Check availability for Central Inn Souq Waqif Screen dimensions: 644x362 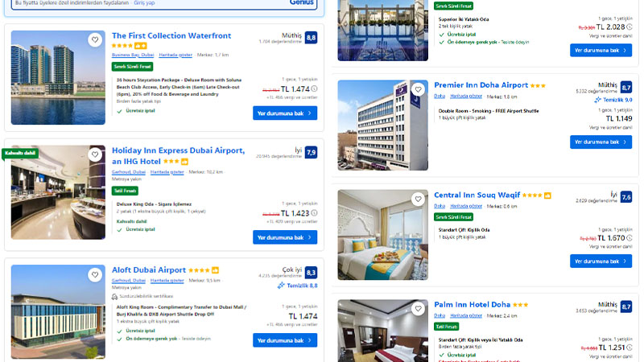tap(601, 261)
